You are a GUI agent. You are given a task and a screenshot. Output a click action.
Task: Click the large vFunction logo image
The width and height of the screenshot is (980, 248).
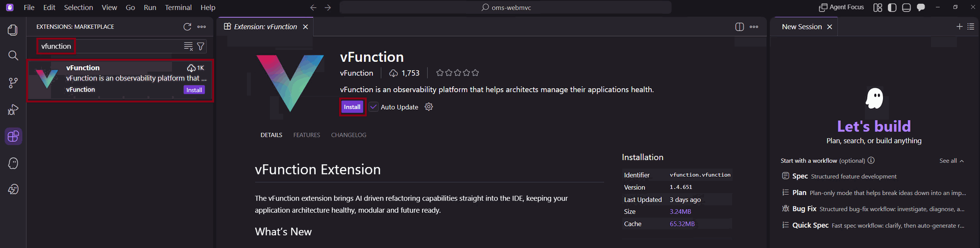coord(290,83)
